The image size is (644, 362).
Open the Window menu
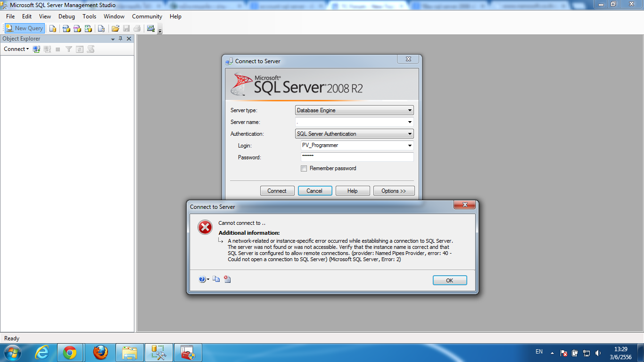114,16
